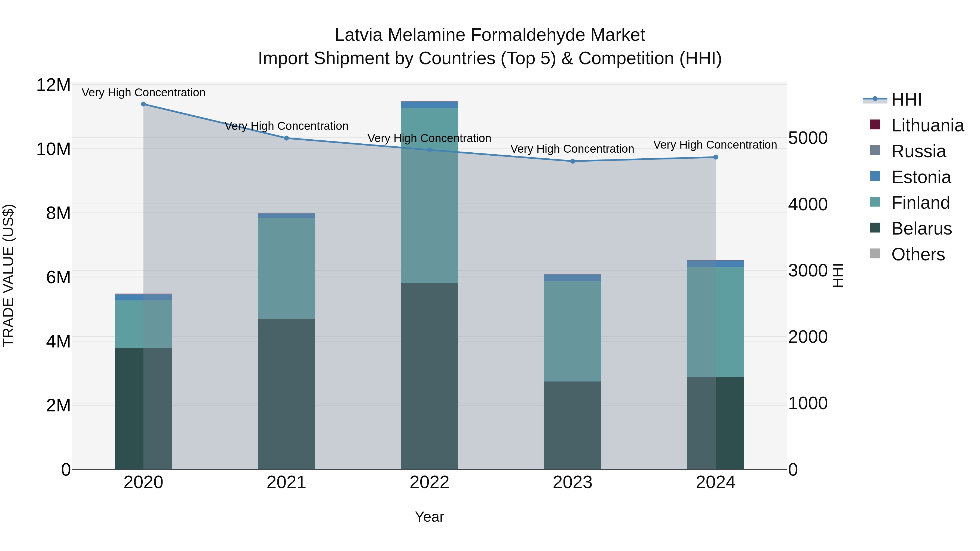980x551 pixels.
Task: Select the 2024 HHI data point
Action: pos(716,157)
